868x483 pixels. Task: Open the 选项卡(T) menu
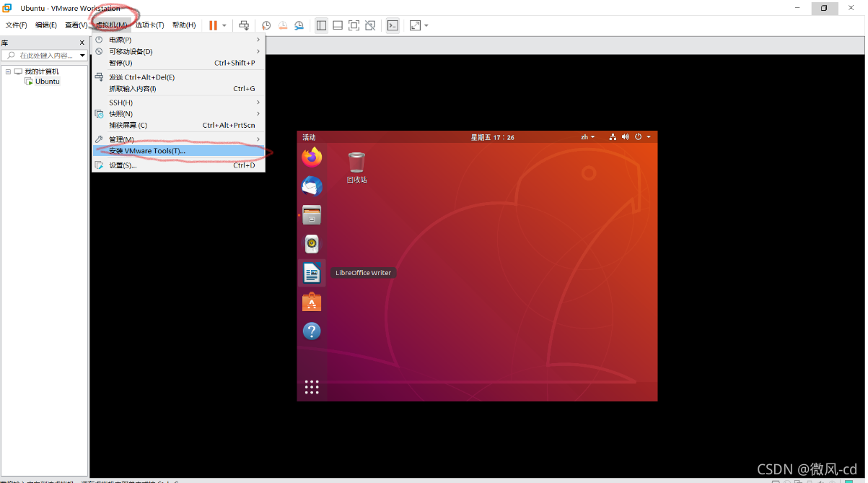(x=149, y=25)
